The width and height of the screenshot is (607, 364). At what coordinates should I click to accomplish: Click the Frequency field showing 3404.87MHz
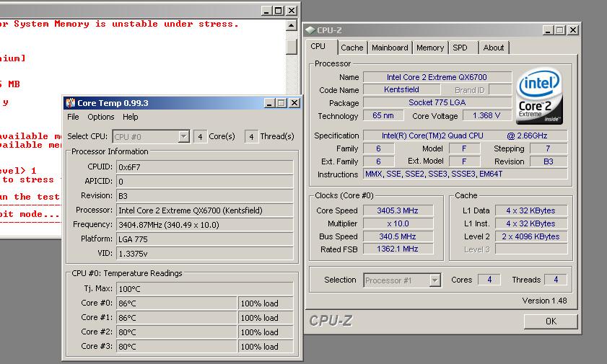pyautogui.click(x=204, y=224)
